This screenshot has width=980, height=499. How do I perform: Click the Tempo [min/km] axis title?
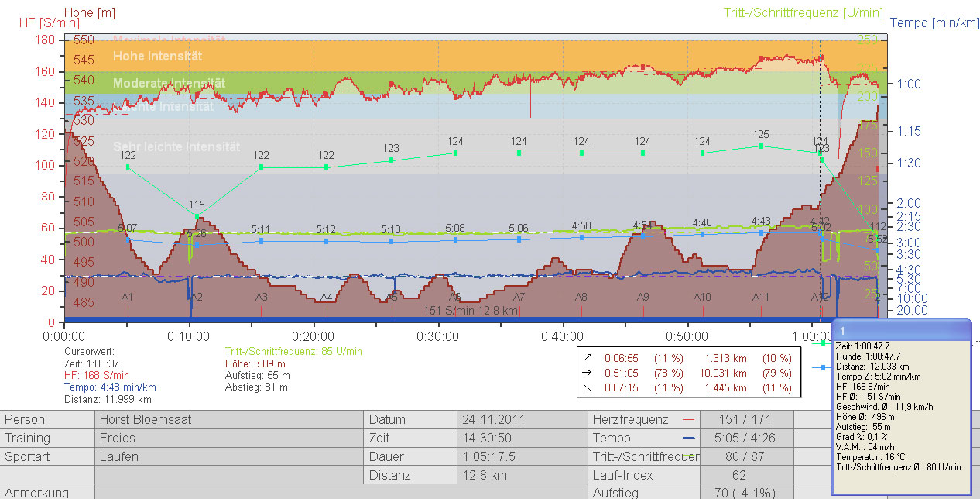(934, 23)
